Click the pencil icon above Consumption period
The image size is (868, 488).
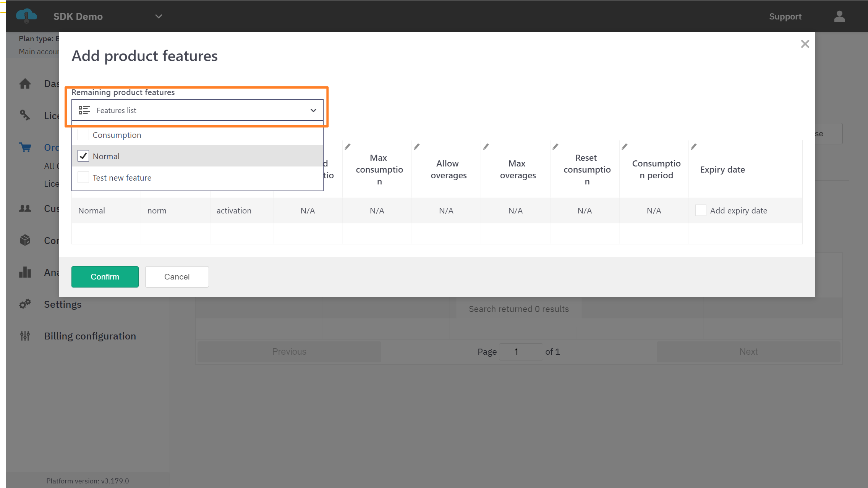click(625, 147)
